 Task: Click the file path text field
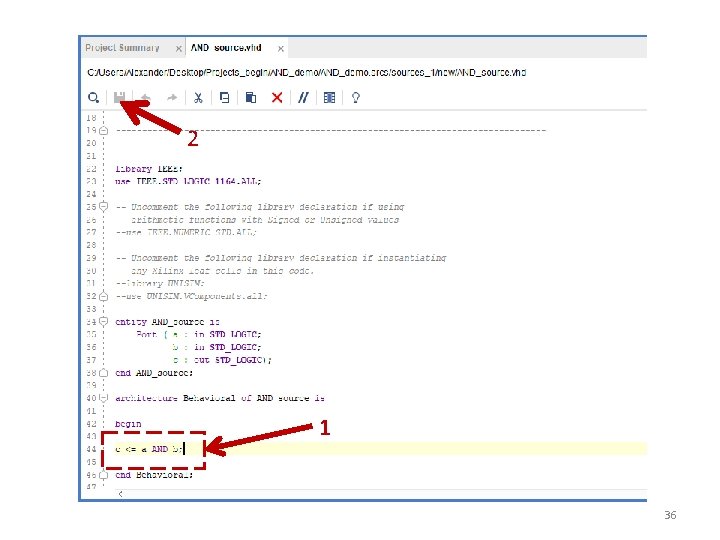307,73
